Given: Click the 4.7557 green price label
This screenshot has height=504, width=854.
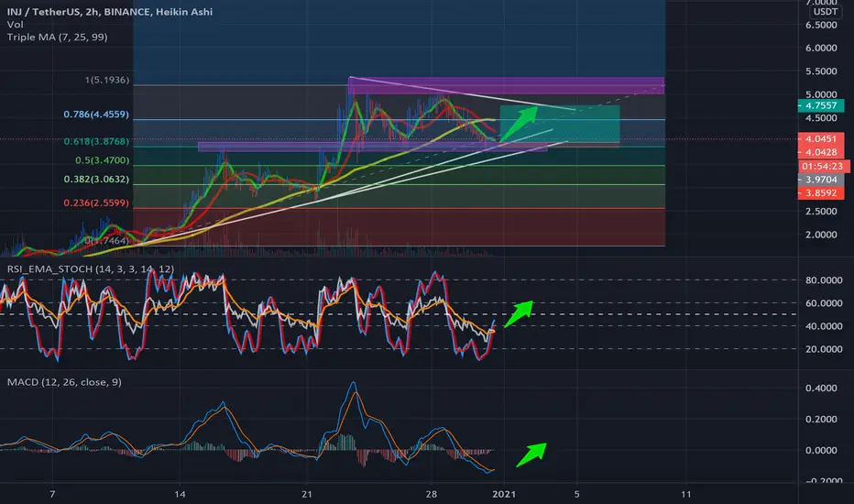Looking at the screenshot, I should [821, 105].
